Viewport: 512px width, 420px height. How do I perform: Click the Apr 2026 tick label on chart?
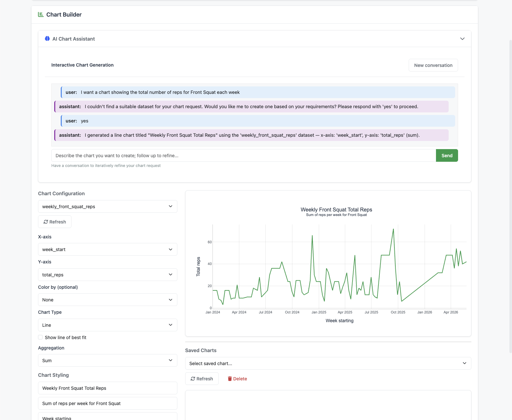click(x=451, y=312)
